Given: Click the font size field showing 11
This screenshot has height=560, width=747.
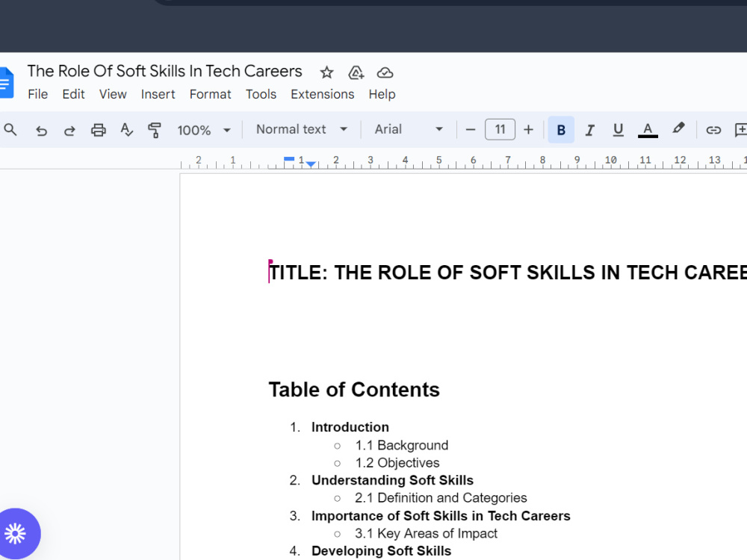Looking at the screenshot, I should (500, 129).
